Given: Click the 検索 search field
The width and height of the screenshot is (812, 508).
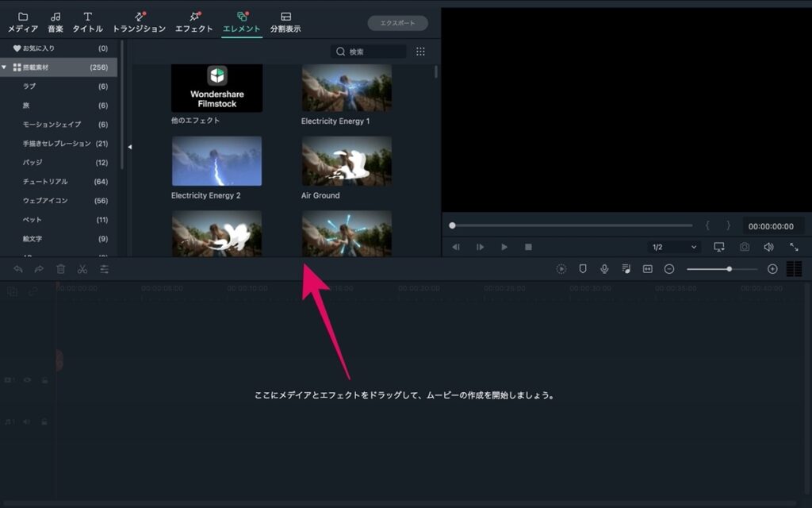Looking at the screenshot, I should (x=369, y=52).
